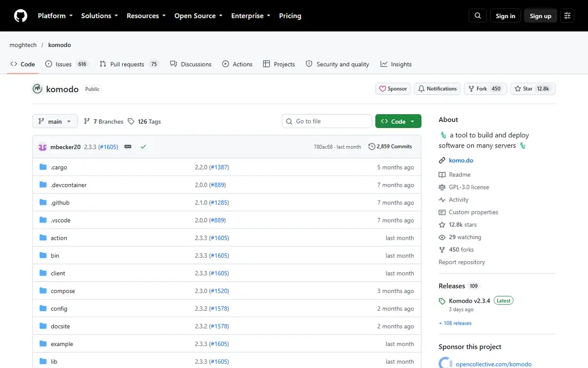Fork the komodo repository
588x368 pixels.
click(485, 89)
